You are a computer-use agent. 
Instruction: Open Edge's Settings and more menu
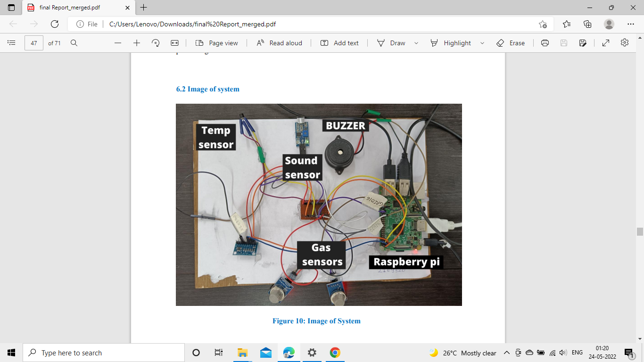point(630,24)
